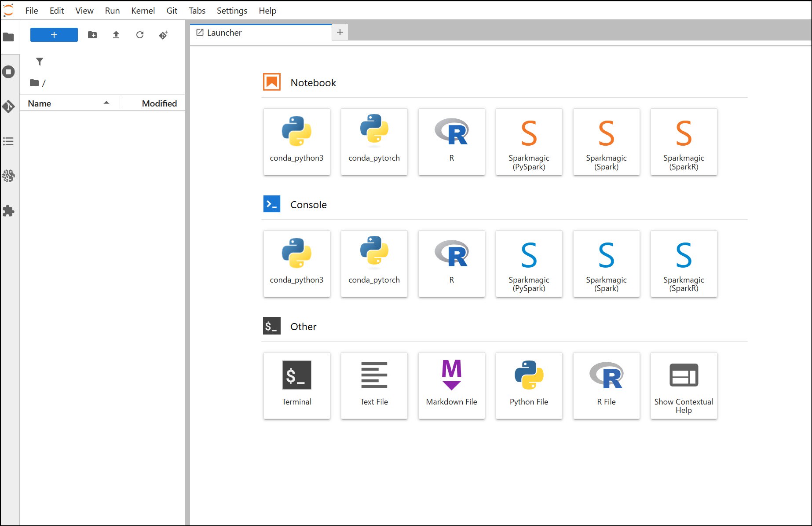Screen dimensions: 812x526
Task: Create a new Markdown file
Action: click(x=451, y=386)
